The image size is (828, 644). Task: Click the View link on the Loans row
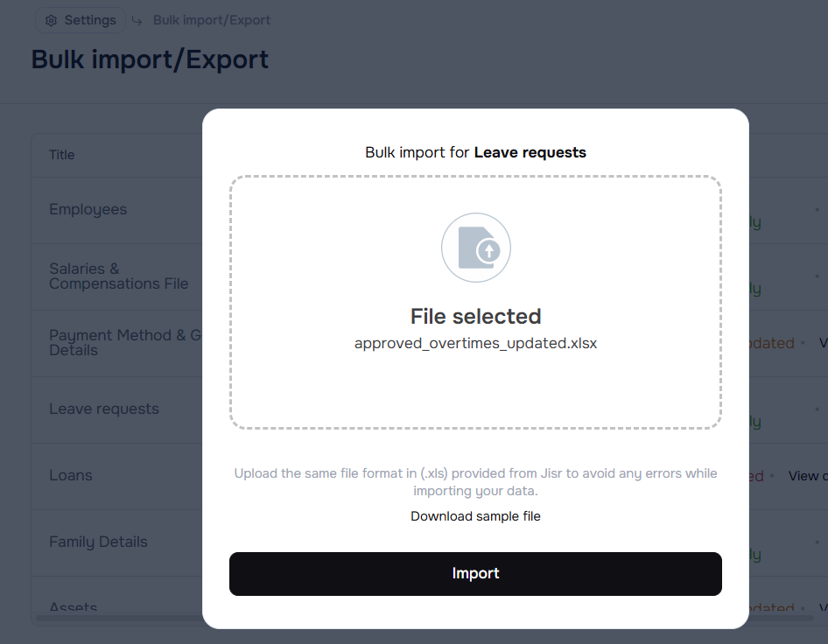[x=803, y=476]
